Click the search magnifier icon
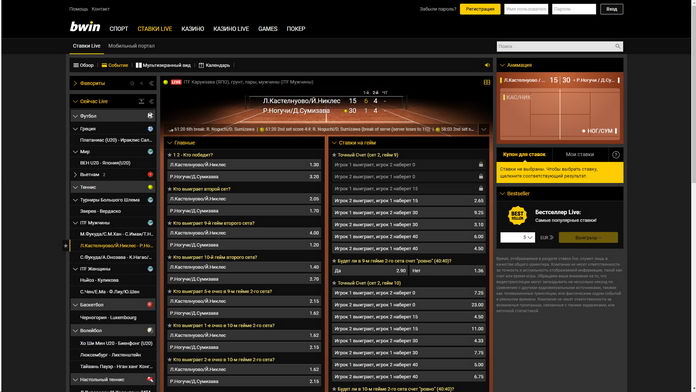696x392 pixels. coord(617,46)
